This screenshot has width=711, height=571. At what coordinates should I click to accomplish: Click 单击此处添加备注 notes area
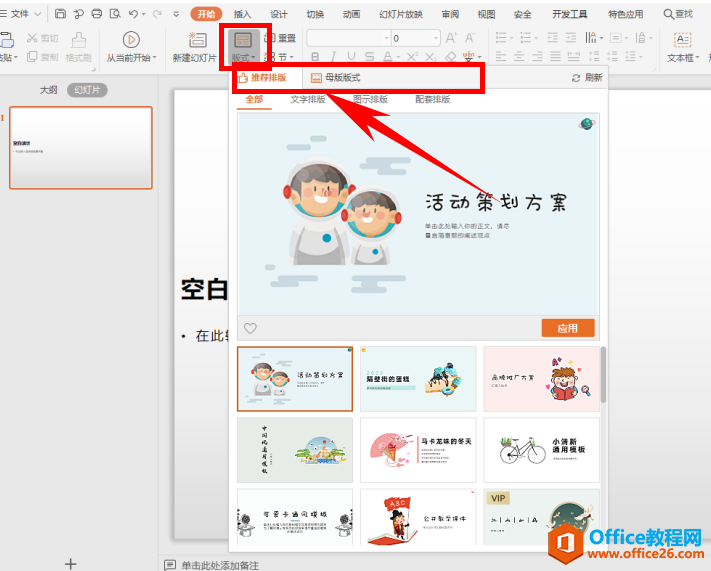pos(220,565)
